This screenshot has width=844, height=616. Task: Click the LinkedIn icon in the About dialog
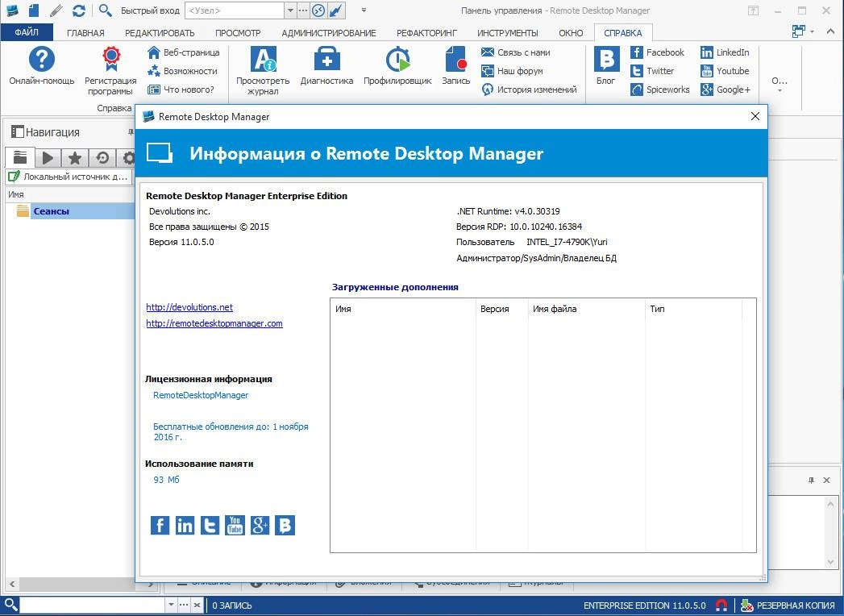[185, 525]
